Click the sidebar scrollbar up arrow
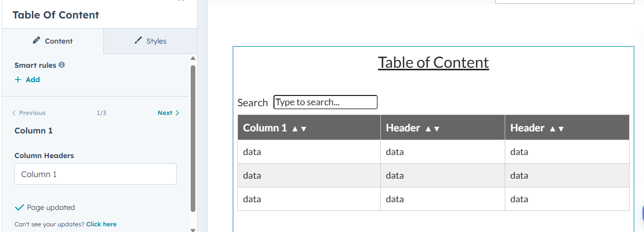644x232 pixels. [193, 58]
